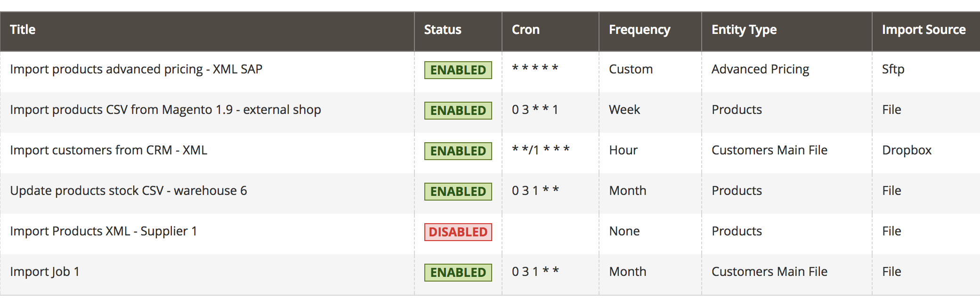Image resolution: width=980 pixels, height=299 pixels.
Task: Open 'Import Products XML - Supplier 1' job
Action: pos(103,231)
